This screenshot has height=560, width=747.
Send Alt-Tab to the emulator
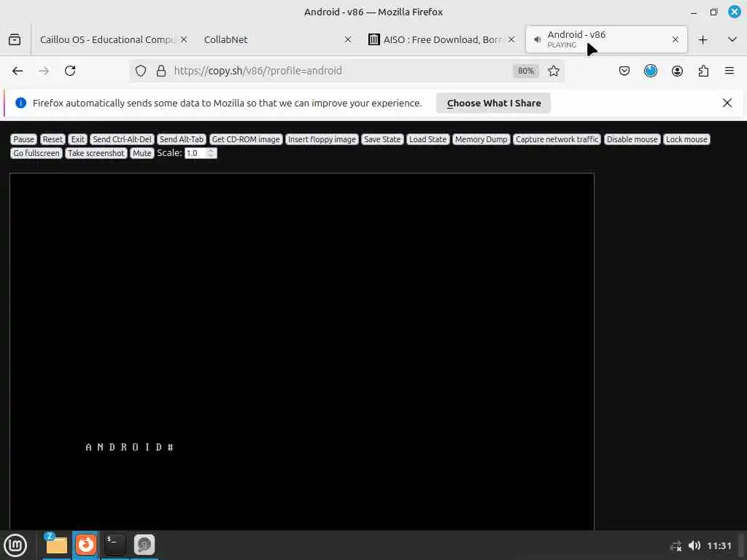coord(182,139)
